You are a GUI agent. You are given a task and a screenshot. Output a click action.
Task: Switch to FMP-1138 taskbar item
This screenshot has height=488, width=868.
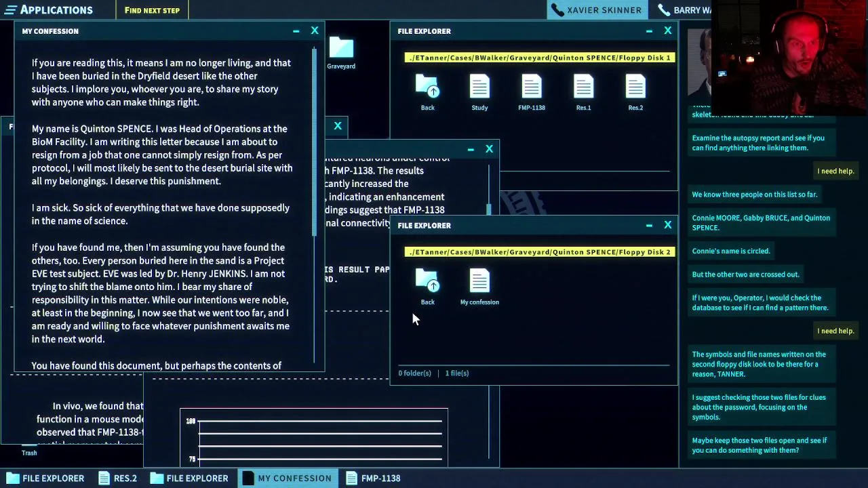pyautogui.click(x=373, y=478)
